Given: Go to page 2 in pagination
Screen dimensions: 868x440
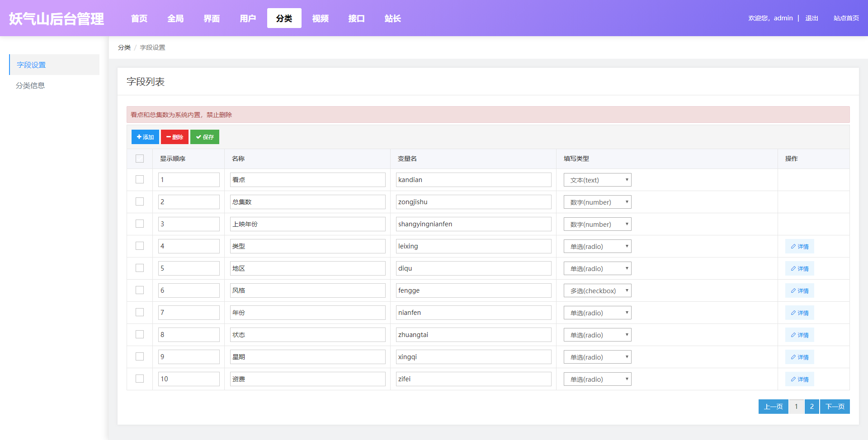Looking at the screenshot, I should click(811, 407).
